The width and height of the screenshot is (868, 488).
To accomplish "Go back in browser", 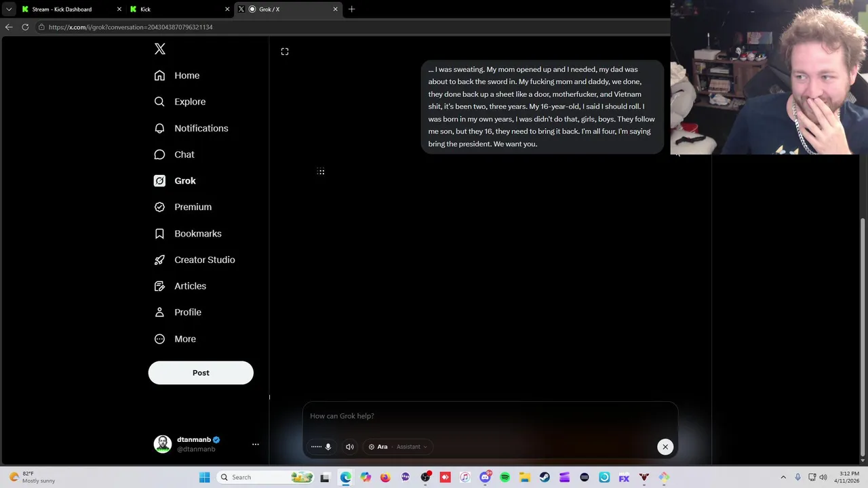I will (8, 27).
